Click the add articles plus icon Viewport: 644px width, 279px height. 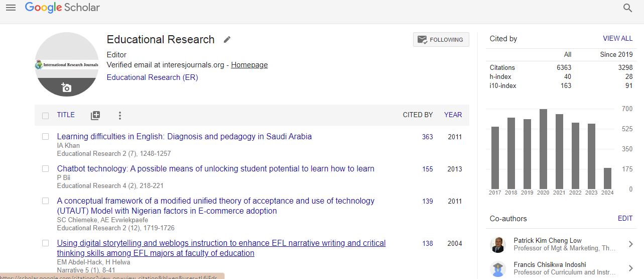[x=95, y=116]
